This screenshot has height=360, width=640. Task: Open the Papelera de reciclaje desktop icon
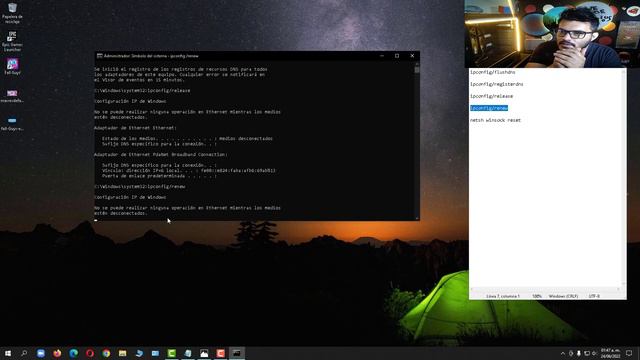point(12,13)
